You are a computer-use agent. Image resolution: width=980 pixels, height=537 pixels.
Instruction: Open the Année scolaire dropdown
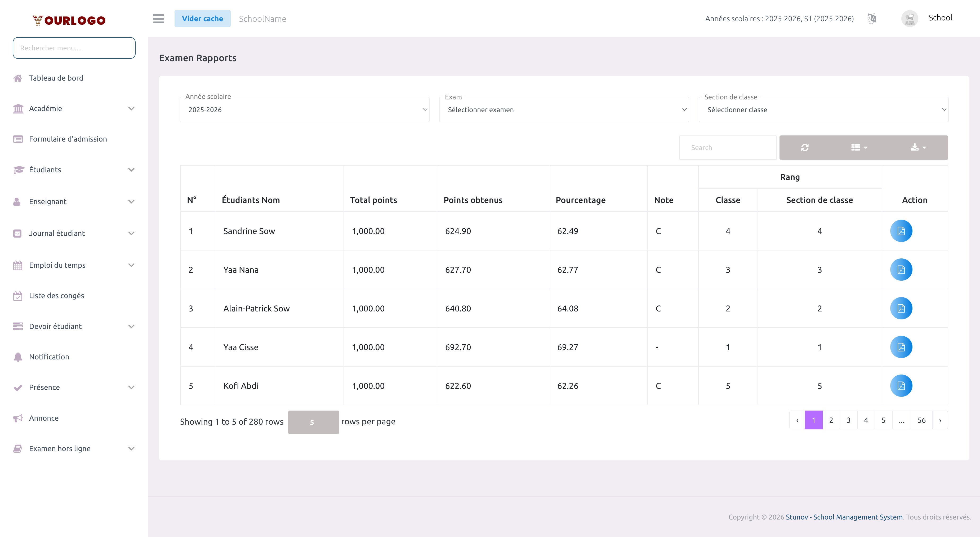(304, 110)
